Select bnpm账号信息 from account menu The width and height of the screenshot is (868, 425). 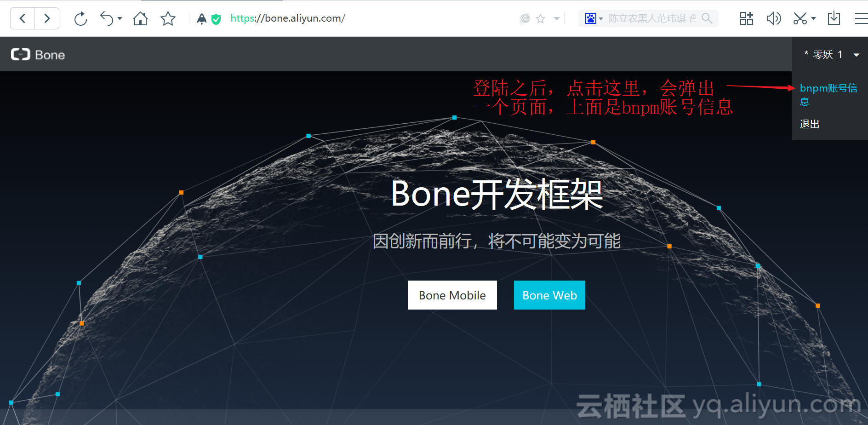click(828, 95)
